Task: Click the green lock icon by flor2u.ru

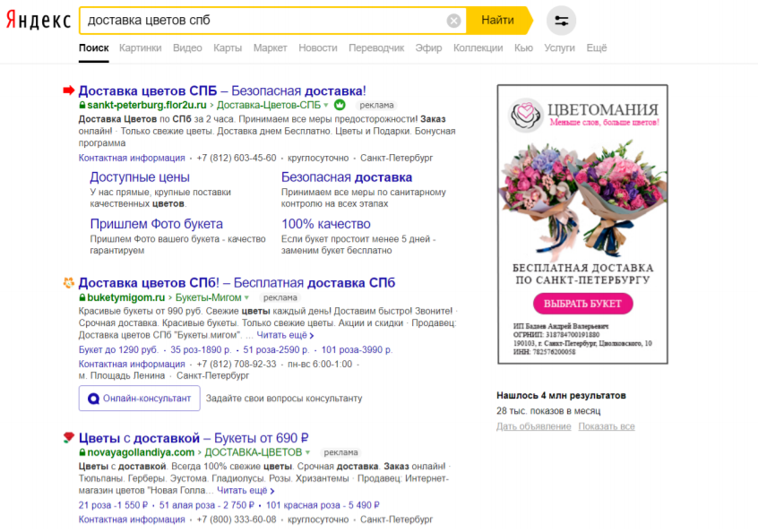Action: pos(82,105)
